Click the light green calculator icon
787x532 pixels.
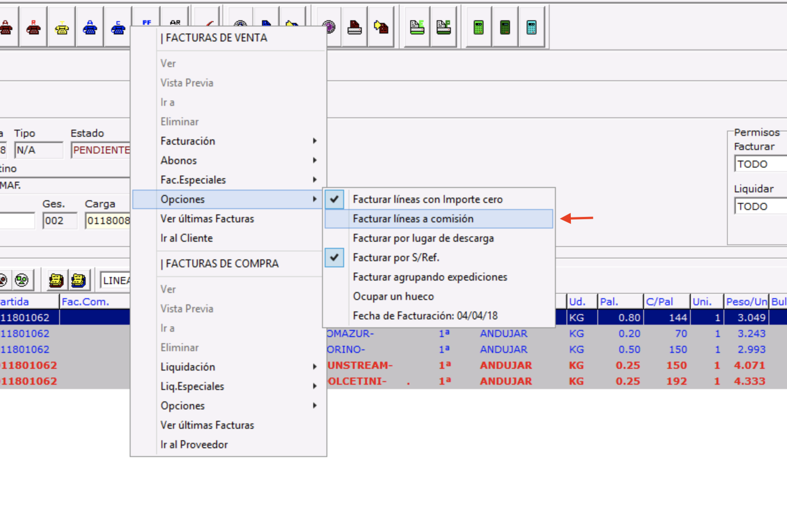[x=478, y=27]
